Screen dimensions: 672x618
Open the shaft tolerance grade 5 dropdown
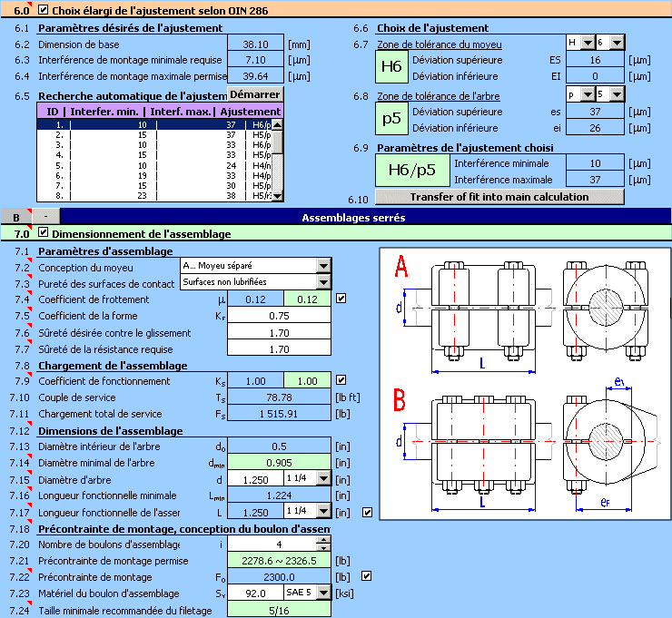(x=618, y=94)
